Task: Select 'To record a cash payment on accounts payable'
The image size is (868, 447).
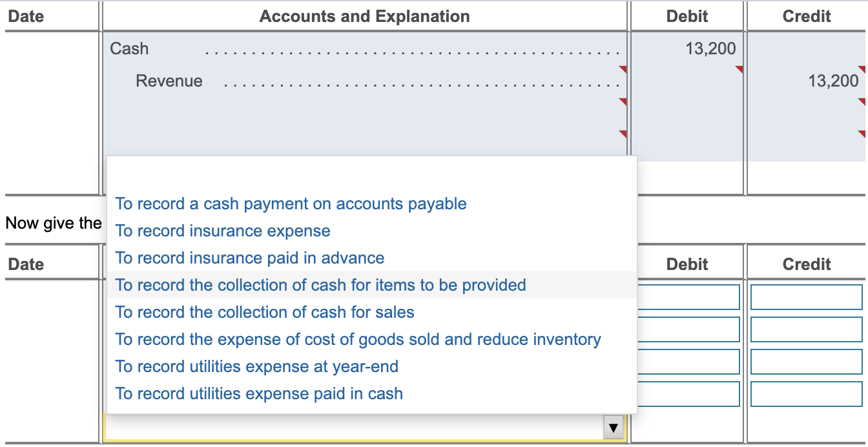Action: (x=290, y=203)
